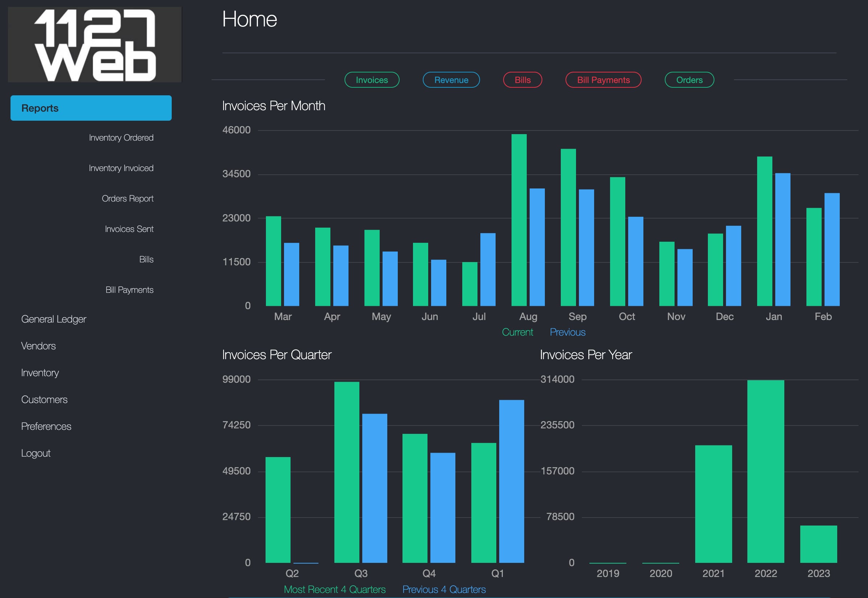Switch to Orders pill button
The height and width of the screenshot is (598, 868).
pyautogui.click(x=689, y=80)
